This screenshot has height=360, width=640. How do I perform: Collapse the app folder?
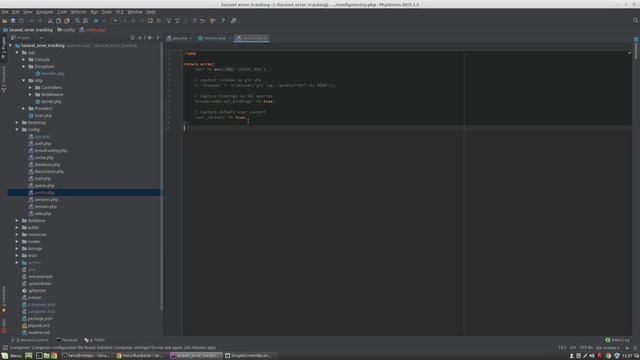pyautogui.click(x=17, y=53)
